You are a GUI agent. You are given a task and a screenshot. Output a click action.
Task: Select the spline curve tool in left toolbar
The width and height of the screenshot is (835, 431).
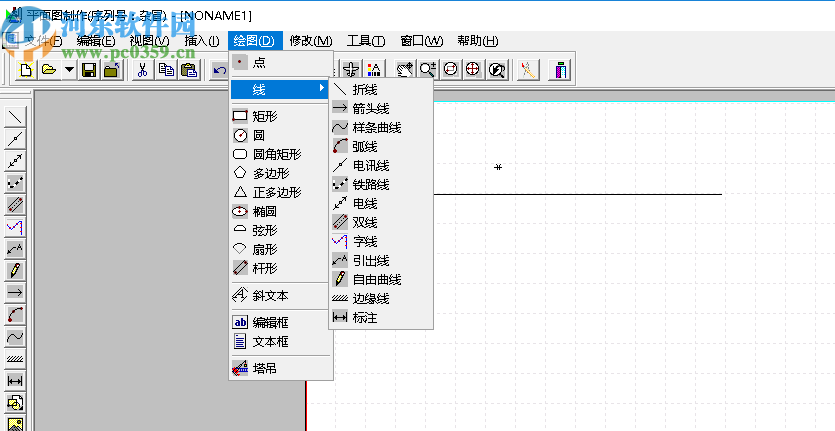15,337
